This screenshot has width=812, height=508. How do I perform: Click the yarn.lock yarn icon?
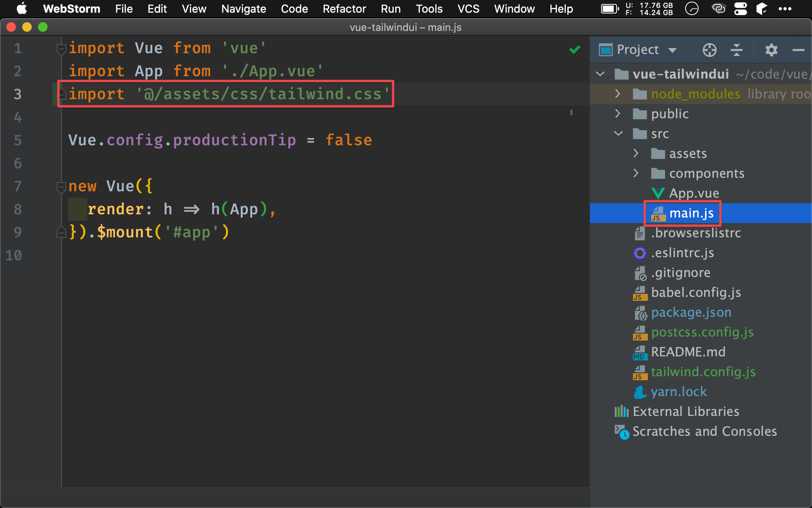640,392
